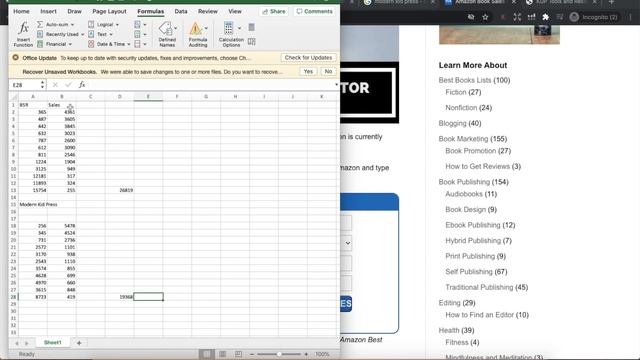Click the formula bar cancel X icon

click(55, 84)
